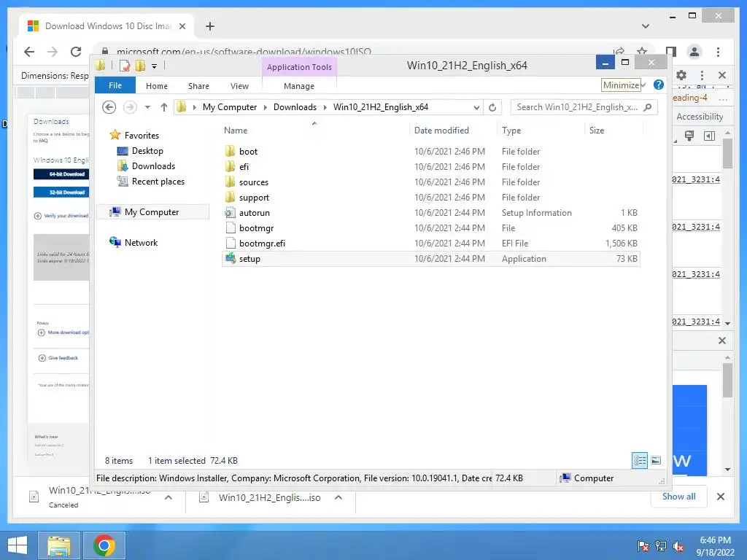
Task: Select the boot folder icon
Action: [x=230, y=152]
